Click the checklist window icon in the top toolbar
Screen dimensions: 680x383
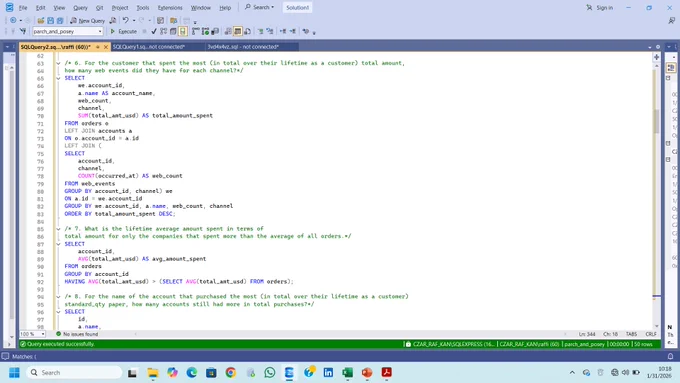pyautogui.click(x=160, y=20)
